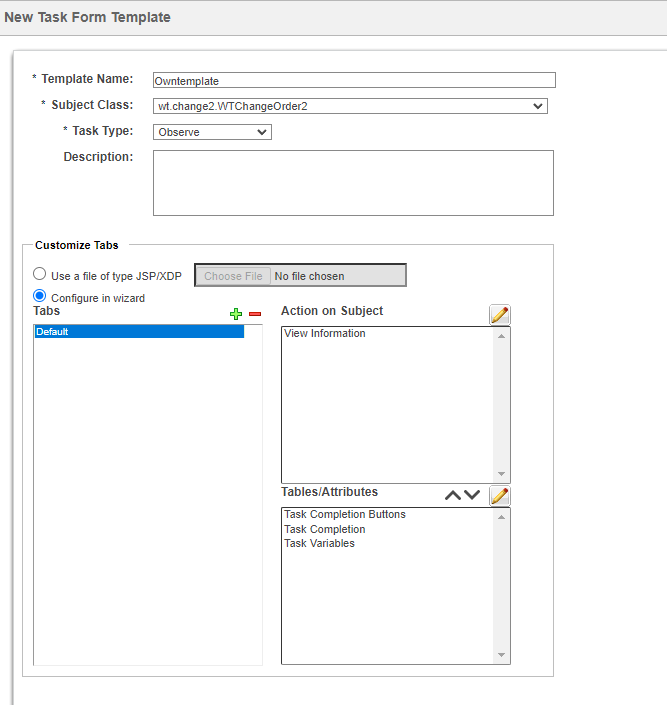
Task: Open the Subject Class dropdown
Action: point(350,106)
